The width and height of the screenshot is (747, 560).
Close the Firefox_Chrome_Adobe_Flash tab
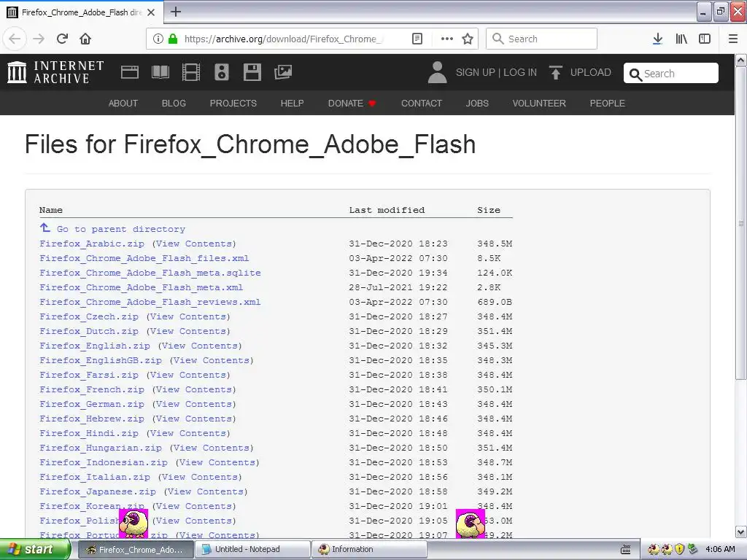pos(151,12)
